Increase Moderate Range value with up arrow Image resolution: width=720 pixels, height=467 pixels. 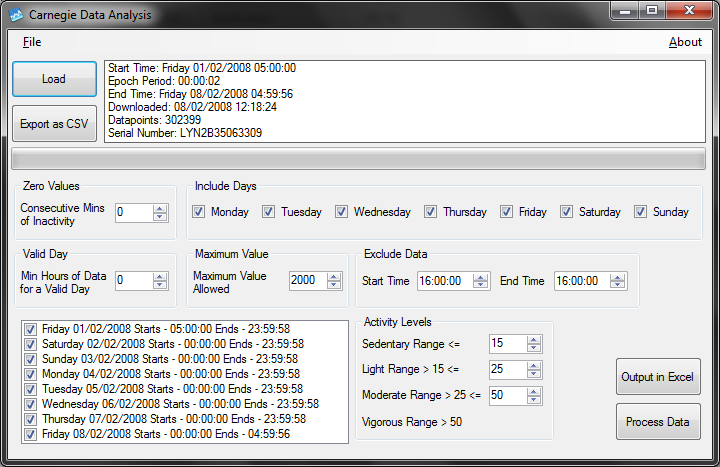click(x=534, y=392)
